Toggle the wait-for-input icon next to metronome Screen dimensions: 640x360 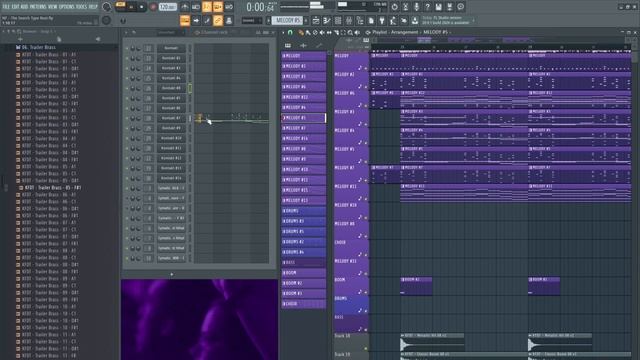coord(196,7)
